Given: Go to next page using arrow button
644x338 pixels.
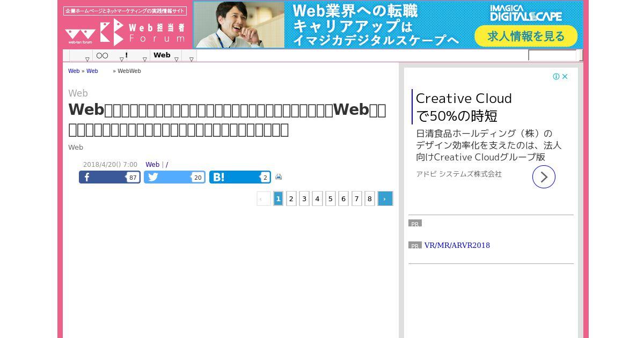Looking at the screenshot, I should coord(385,199).
